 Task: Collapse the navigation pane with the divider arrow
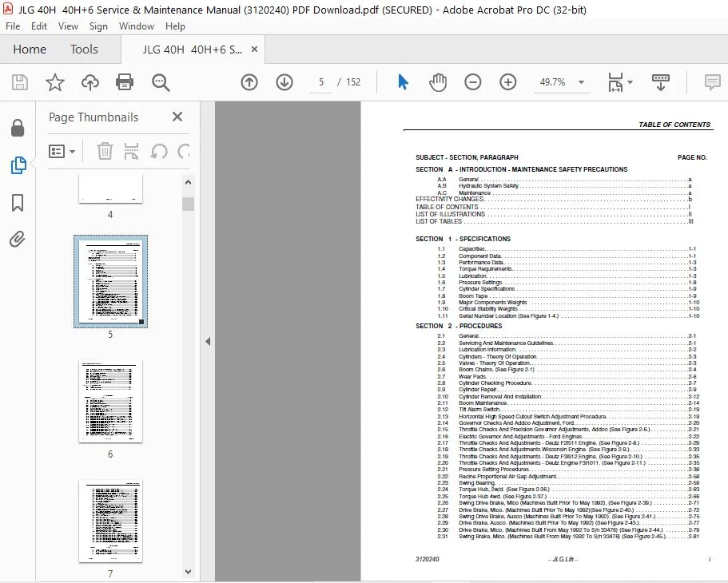tap(208, 342)
